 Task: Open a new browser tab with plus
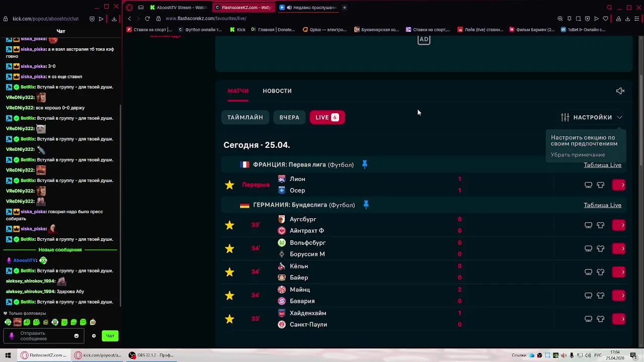click(345, 8)
